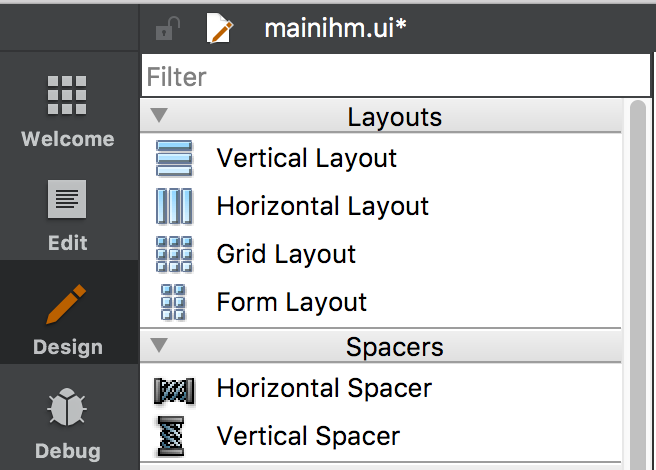Pick the Grid Layout icon

pyautogui.click(x=174, y=254)
